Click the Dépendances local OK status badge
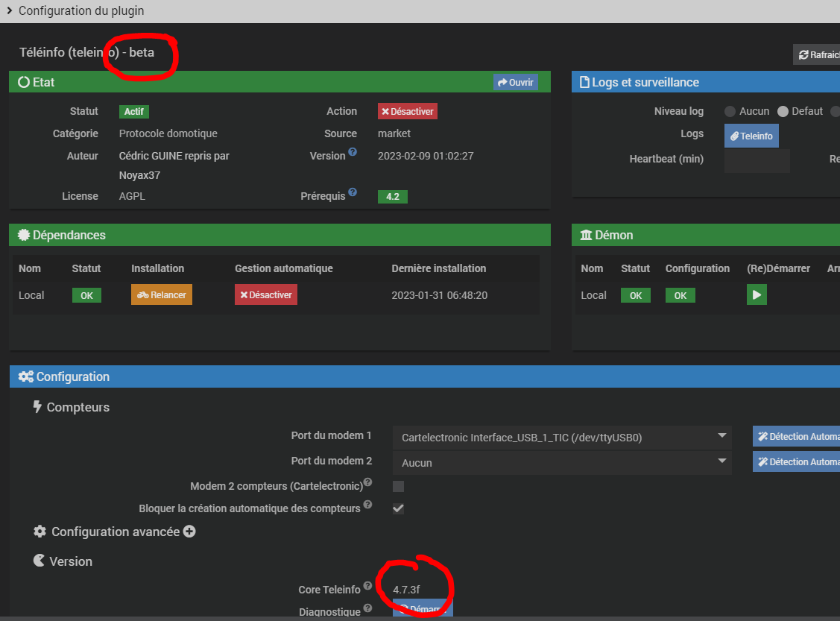 (x=86, y=295)
